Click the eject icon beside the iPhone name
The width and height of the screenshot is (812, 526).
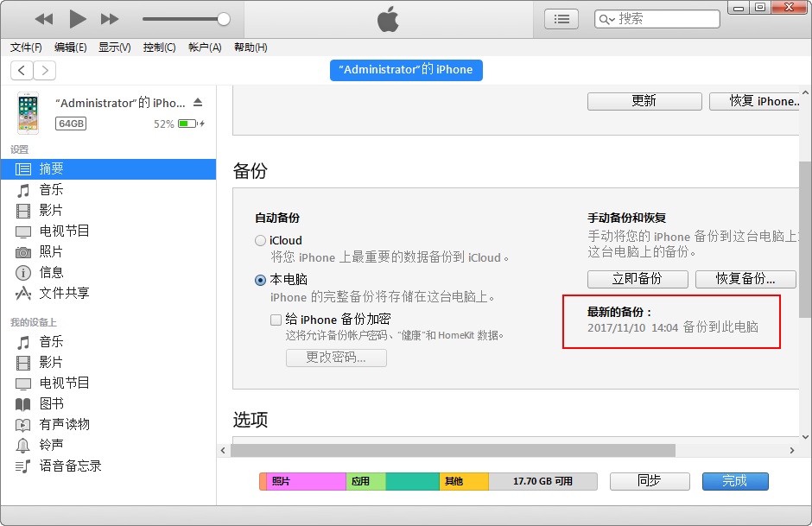(197, 103)
